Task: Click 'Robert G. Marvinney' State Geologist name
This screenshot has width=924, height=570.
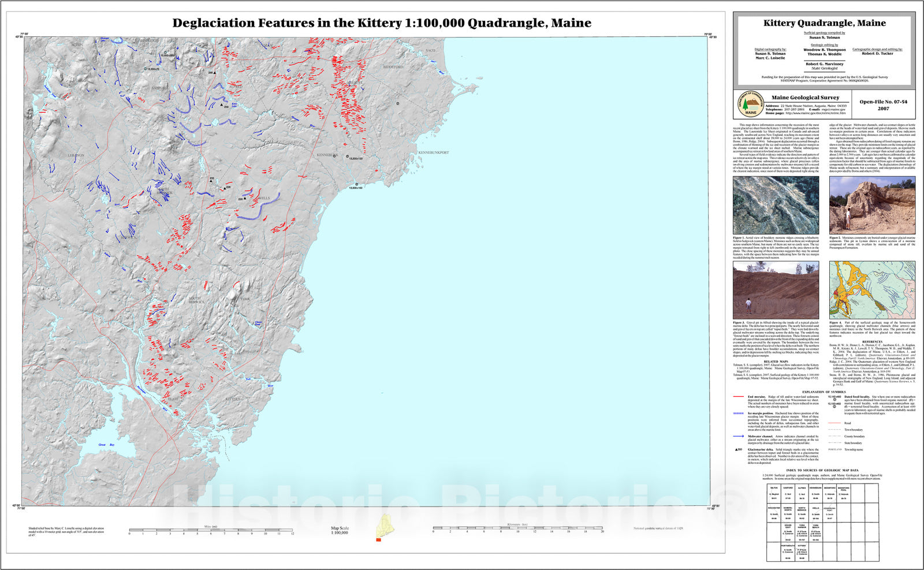Action: (x=824, y=64)
